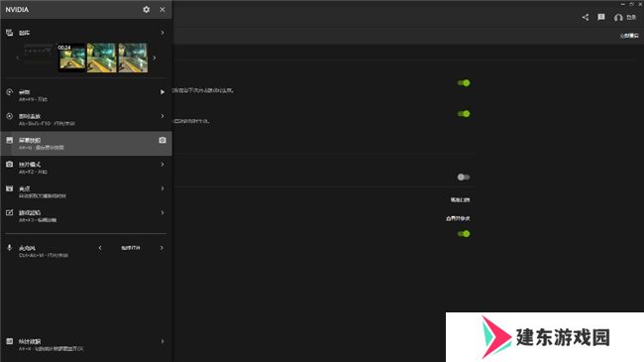Click the account name text beside the avatar

(x=631, y=17)
